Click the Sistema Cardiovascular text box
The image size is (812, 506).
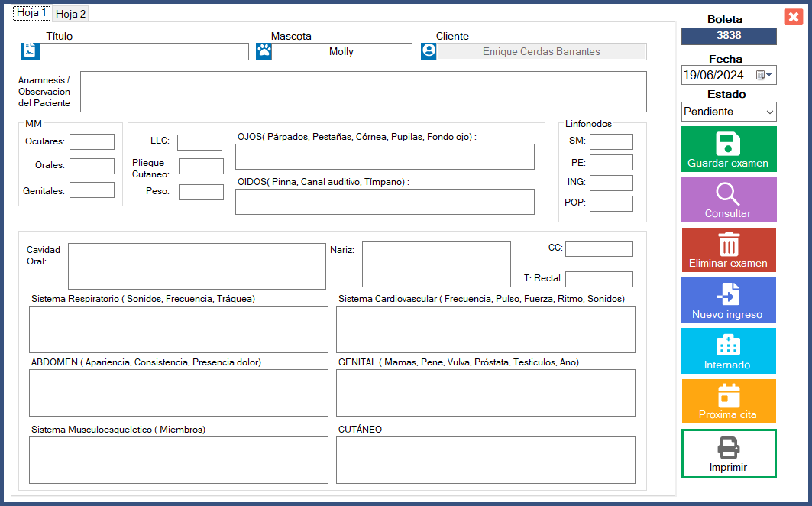click(486, 329)
